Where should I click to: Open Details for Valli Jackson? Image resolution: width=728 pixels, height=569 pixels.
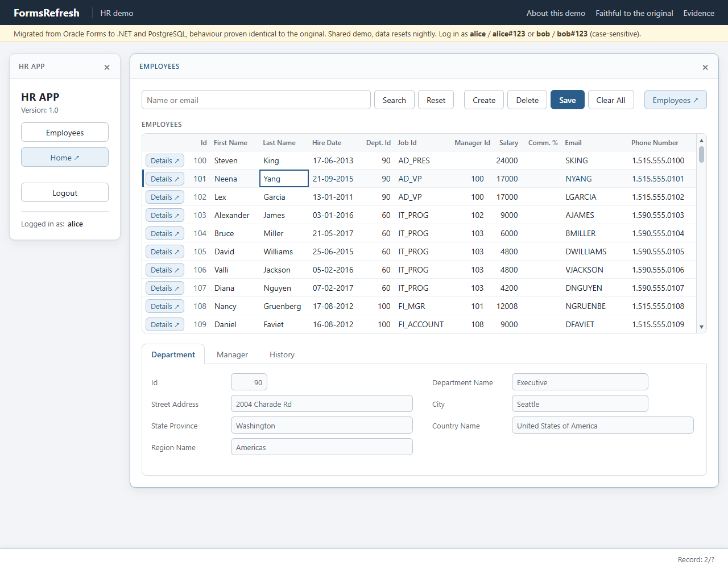tap(165, 270)
